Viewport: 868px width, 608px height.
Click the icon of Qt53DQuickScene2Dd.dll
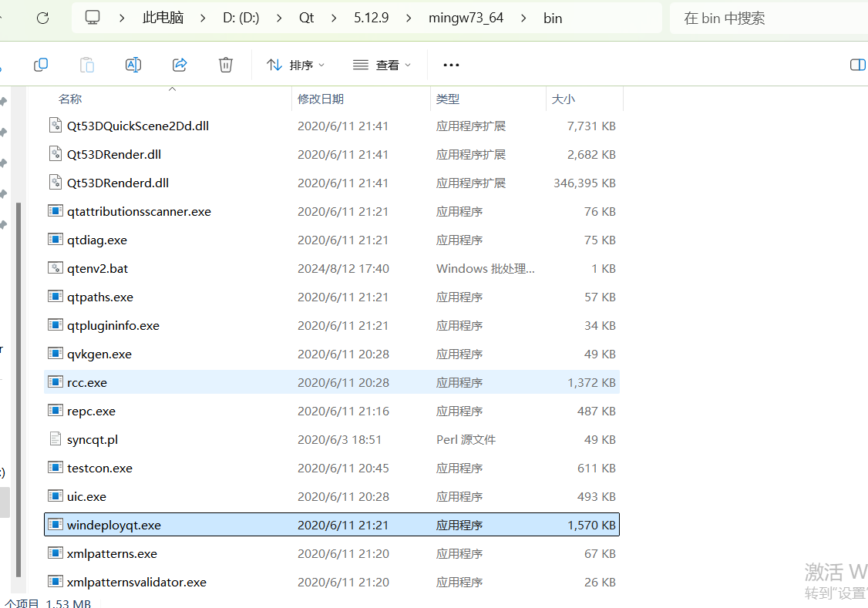[x=56, y=125]
